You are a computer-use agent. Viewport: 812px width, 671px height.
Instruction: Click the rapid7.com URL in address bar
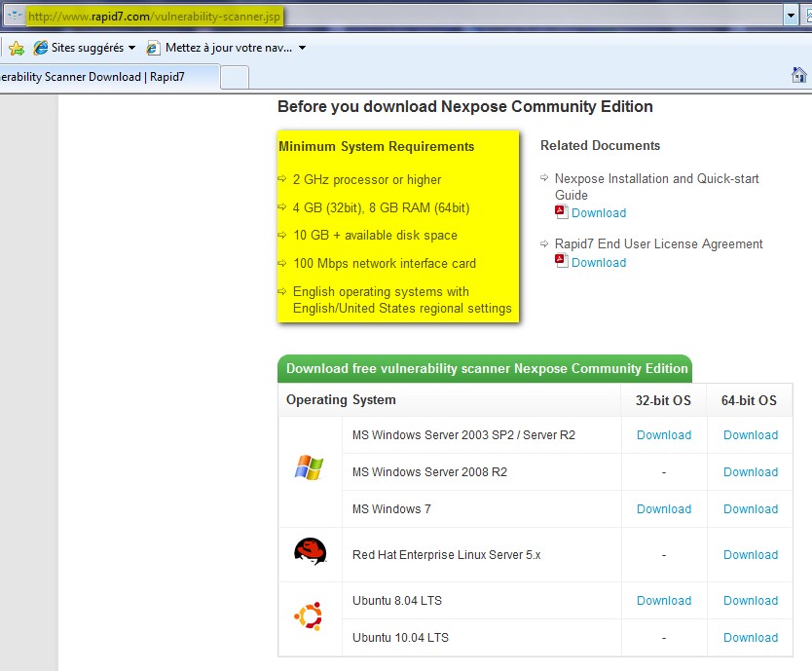point(155,17)
